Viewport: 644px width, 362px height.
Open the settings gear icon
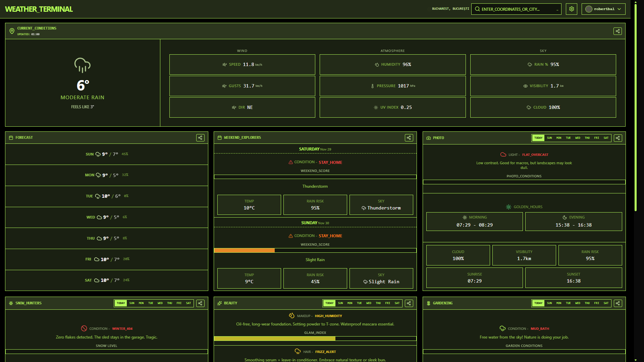(x=571, y=9)
